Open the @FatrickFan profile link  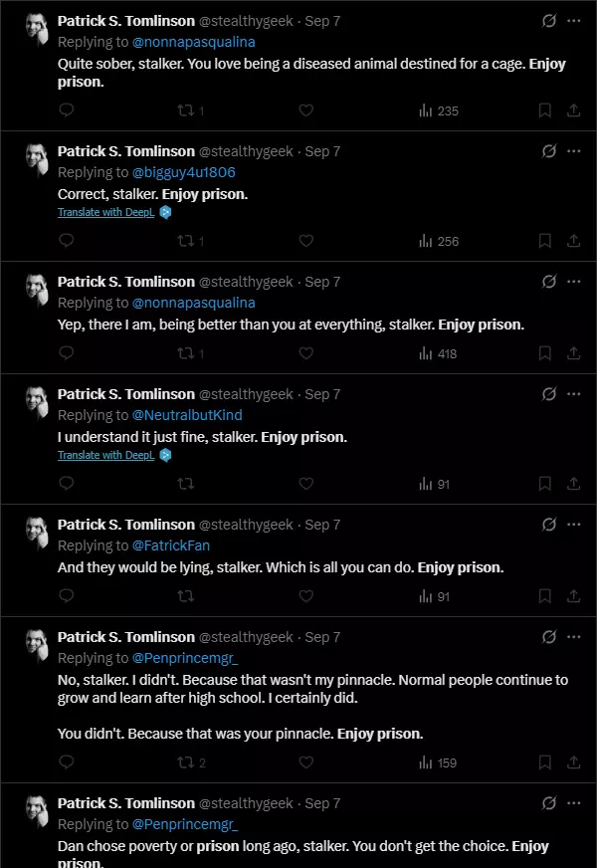171,545
